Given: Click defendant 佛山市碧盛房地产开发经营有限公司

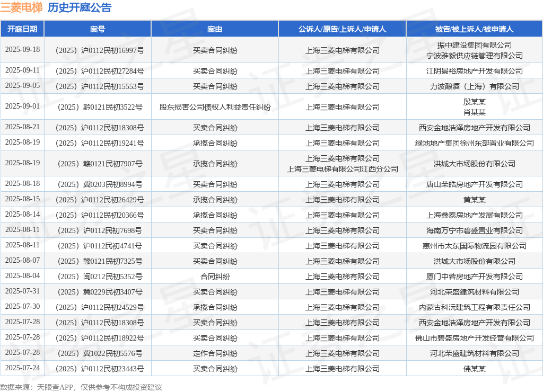Looking at the screenshot, I should (475, 338).
